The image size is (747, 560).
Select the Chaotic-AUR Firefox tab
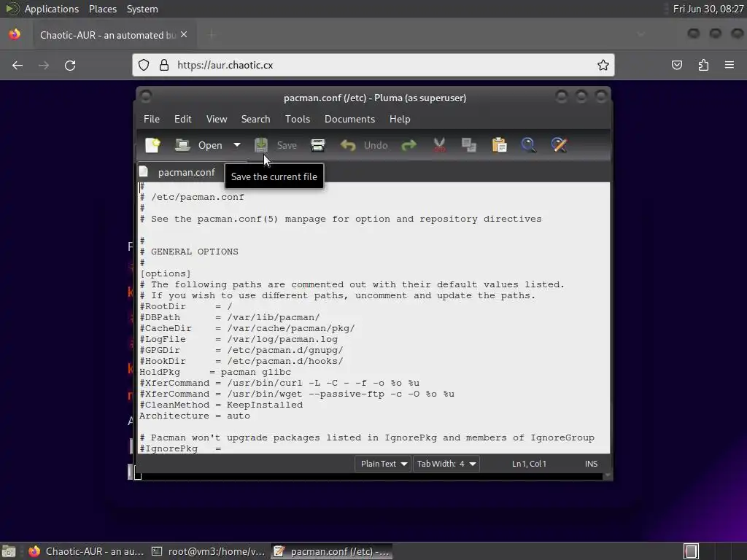[x=108, y=35]
